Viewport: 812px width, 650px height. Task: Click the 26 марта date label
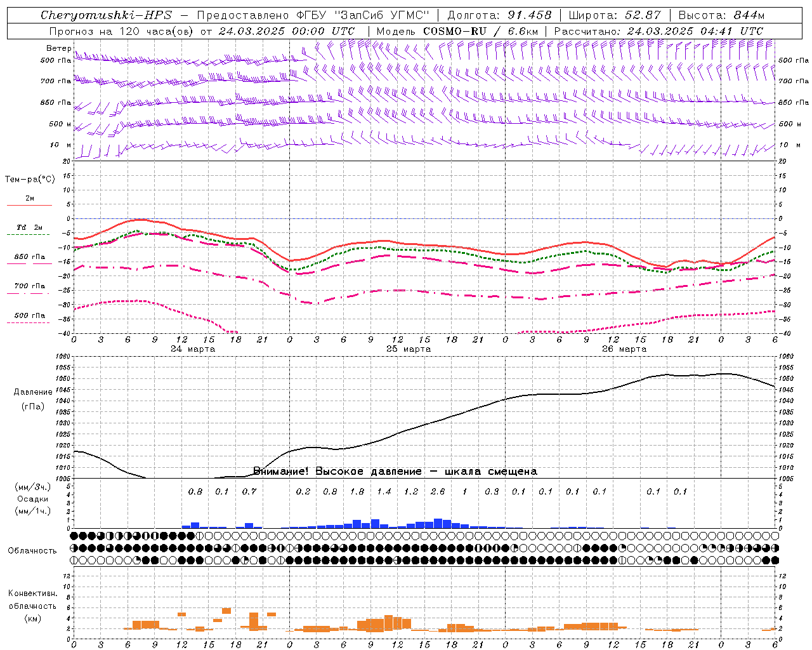[x=624, y=349]
